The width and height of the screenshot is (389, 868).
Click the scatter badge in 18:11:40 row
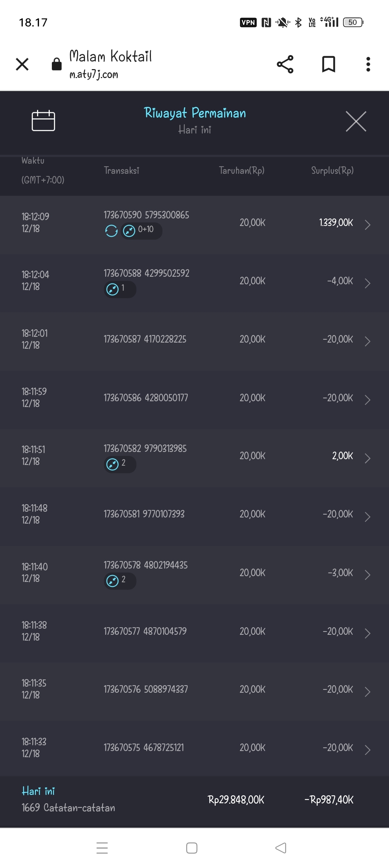tap(120, 580)
